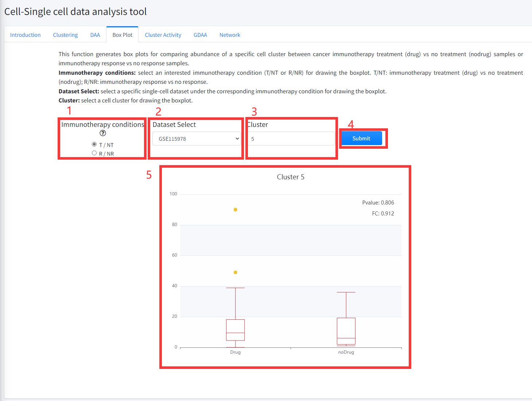Click the noDrug axis label
Viewport: 532px width, 401px height.
click(x=346, y=352)
